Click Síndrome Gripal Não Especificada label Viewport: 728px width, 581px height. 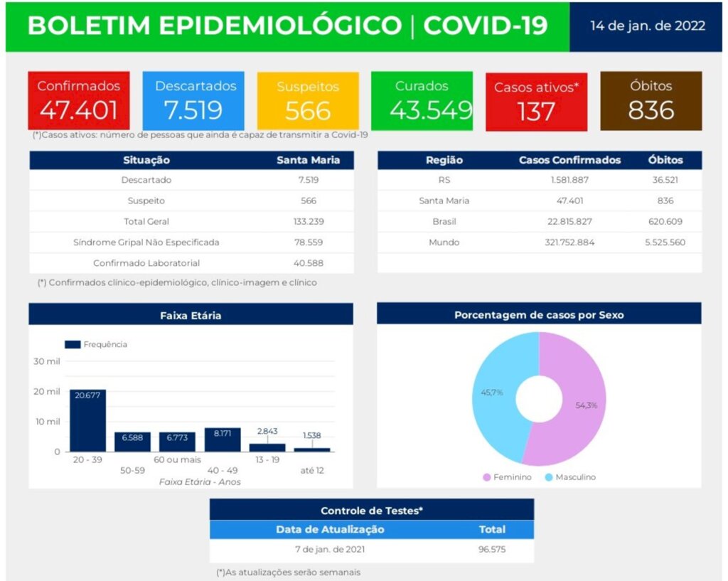(146, 242)
